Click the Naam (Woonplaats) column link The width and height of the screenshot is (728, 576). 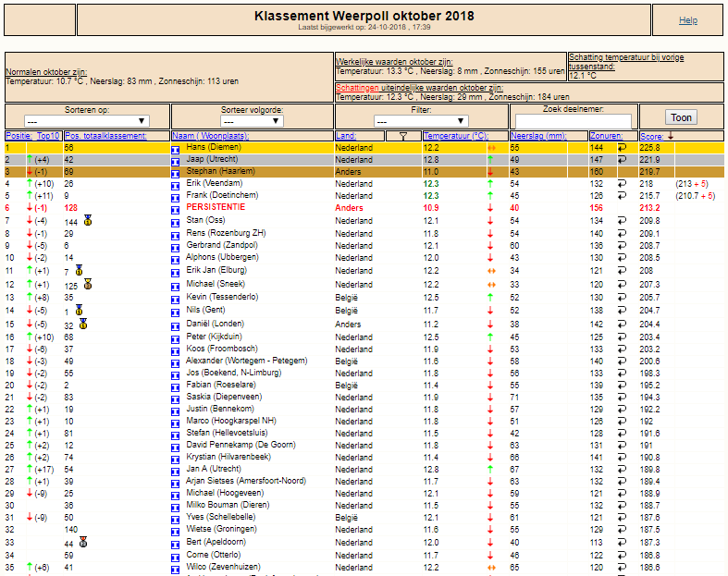click(210, 136)
